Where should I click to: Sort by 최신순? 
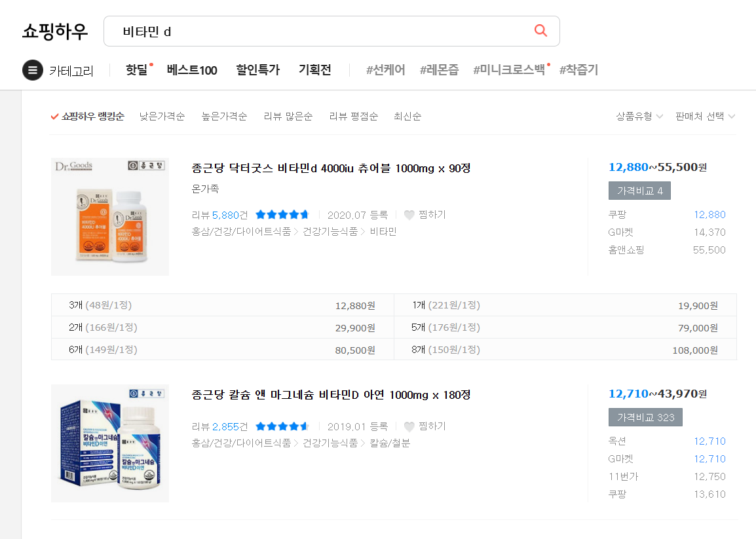coord(407,116)
